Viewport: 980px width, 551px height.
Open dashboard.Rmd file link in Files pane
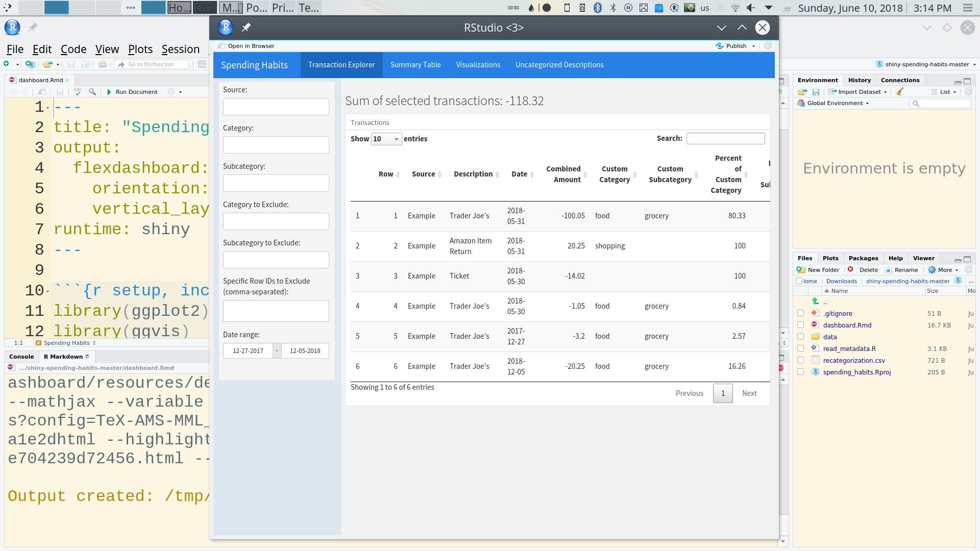coord(847,325)
